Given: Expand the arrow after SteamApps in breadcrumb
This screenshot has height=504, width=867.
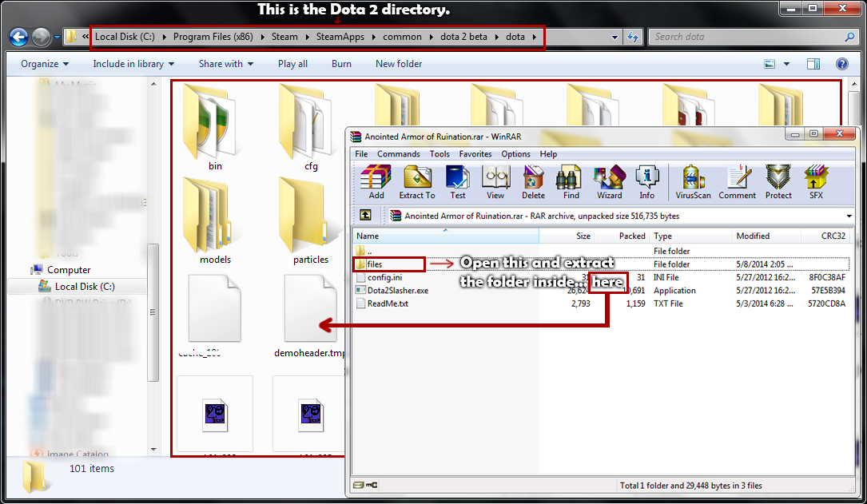Looking at the screenshot, I should coord(374,37).
